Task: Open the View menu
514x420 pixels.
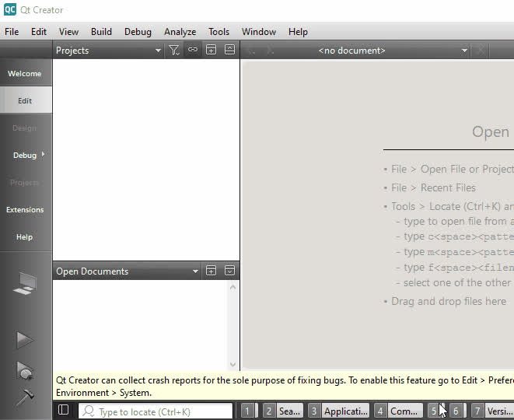Action: click(x=68, y=32)
